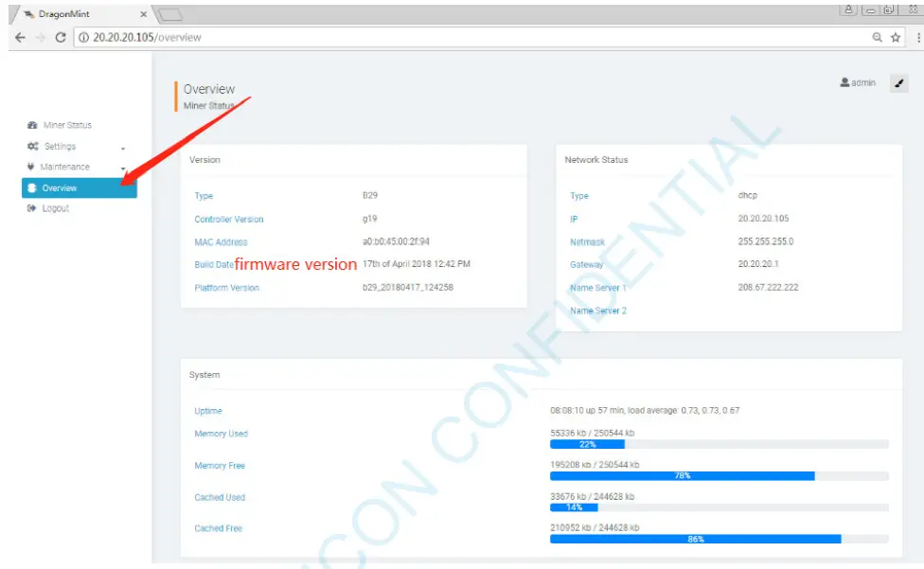Open the Chrome three-dot menu
This screenshot has height=569, width=924.
(918, 37)
